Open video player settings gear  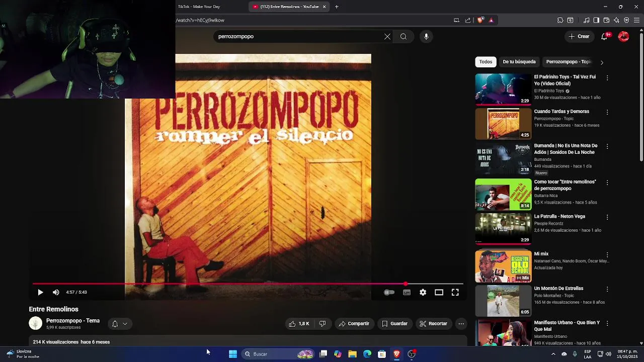pyautogui.click(x=423, y=292)
